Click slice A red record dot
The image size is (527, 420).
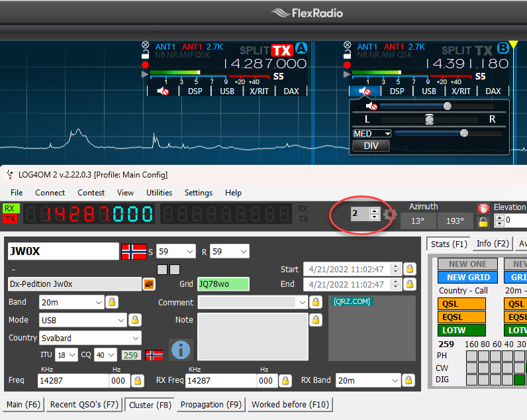click(145, 64)
